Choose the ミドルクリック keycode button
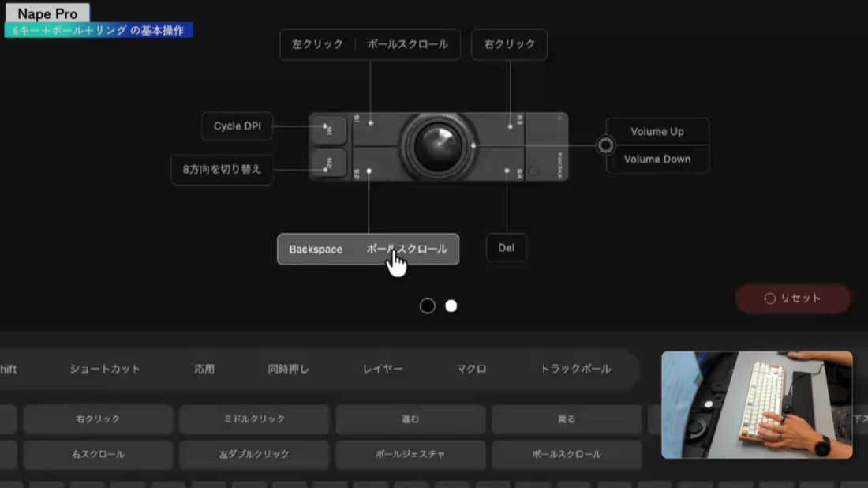The height and width of the screenshot is (488, 868). 254,419
